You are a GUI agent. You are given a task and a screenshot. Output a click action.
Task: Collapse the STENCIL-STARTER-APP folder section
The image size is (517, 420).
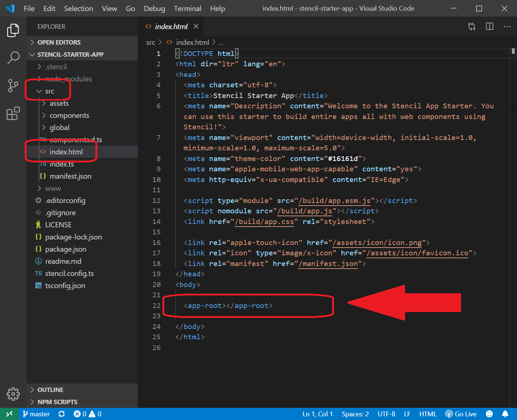(x=82, y=55)
